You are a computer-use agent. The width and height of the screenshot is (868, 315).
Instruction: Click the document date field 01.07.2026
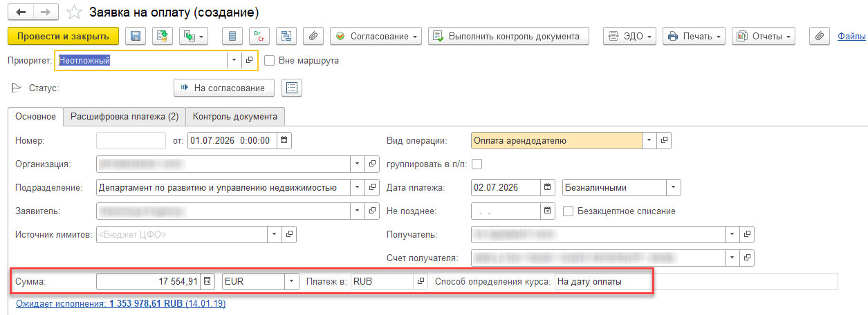232,140
